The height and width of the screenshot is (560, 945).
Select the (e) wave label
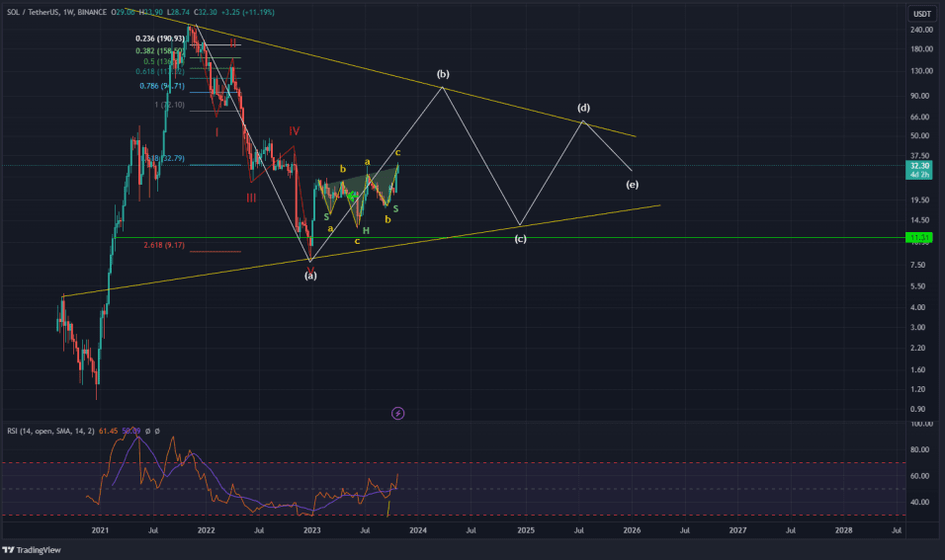[x=632, y=185]
